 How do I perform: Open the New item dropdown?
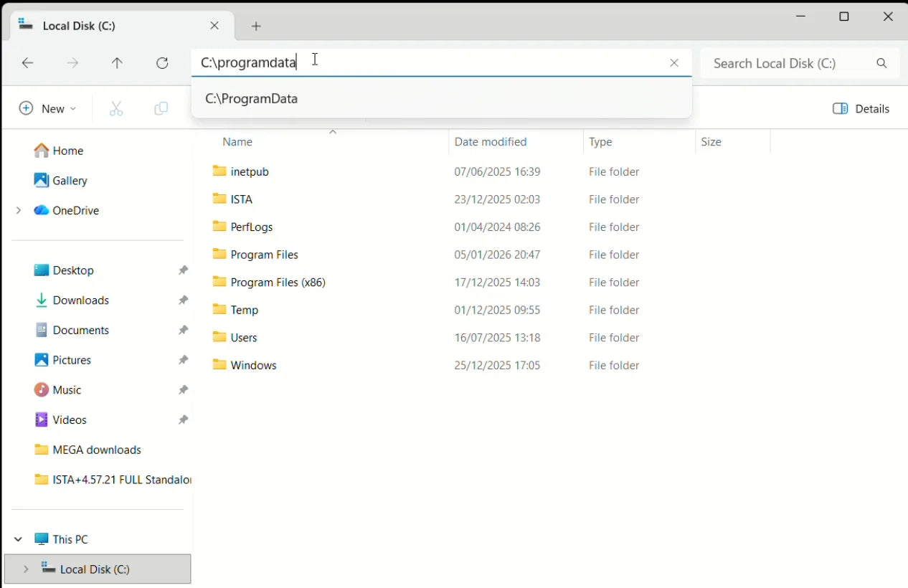tap(47, 108)
